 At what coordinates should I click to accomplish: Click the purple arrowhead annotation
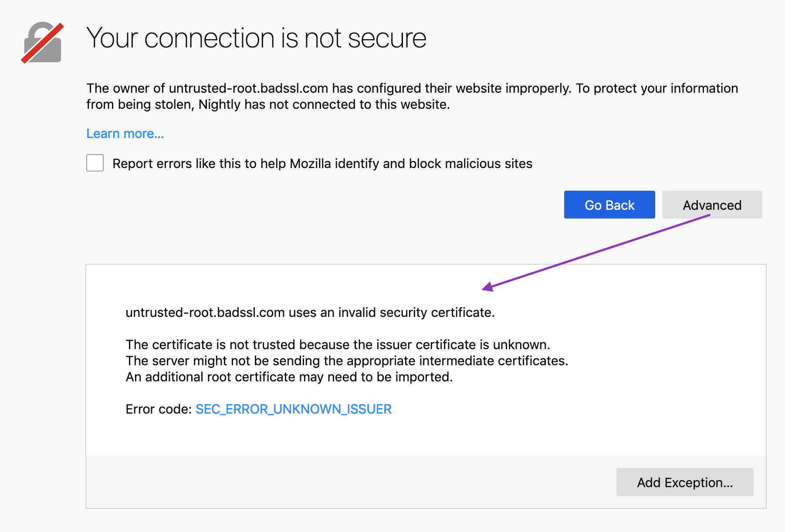pyautogui.click(x=488, y=287)
